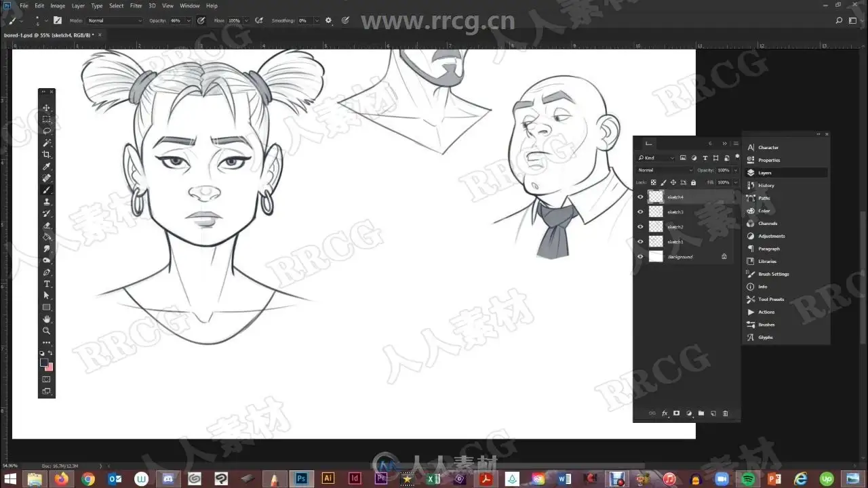Select the Rectangle shape tool
Image resolution: width=868 pixels, height=488 pixels.
47,307
